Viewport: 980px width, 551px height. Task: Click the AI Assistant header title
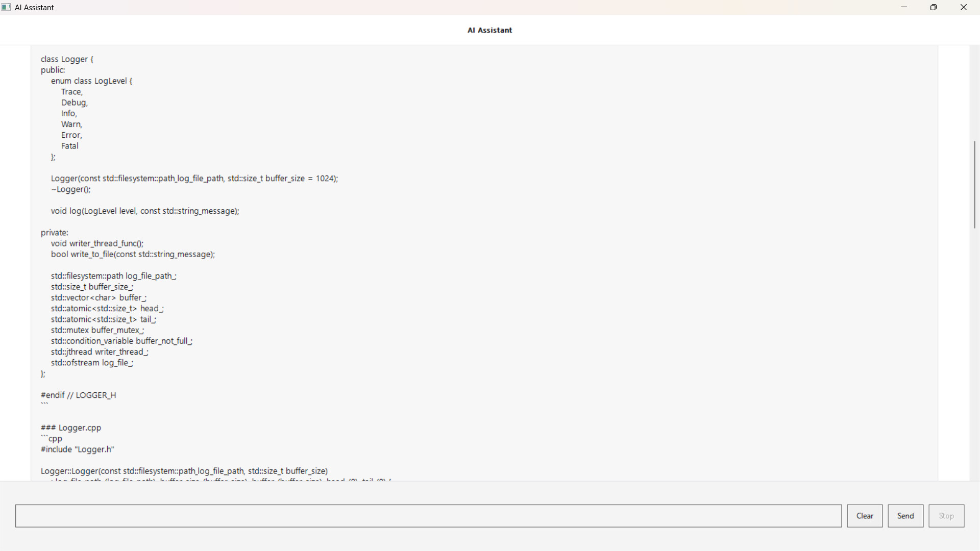[x=489, y=30]
